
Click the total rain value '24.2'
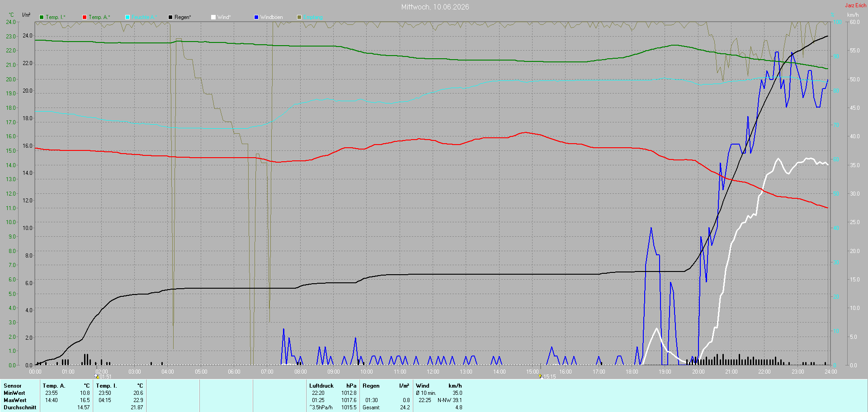coord(405,407)
